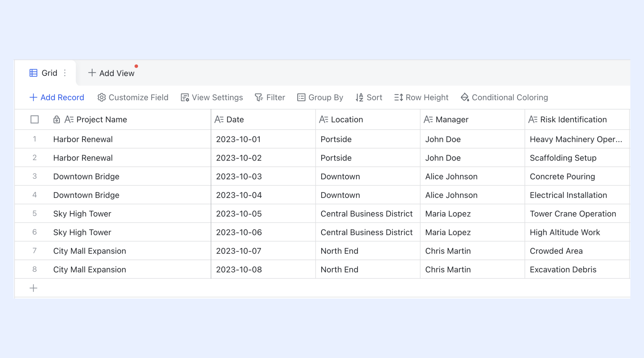Open the Grid tab's three-dot menu
Image resolution: width=644 pixels, height=358 pixels.
pyautogui.click(x=65, y=73)
